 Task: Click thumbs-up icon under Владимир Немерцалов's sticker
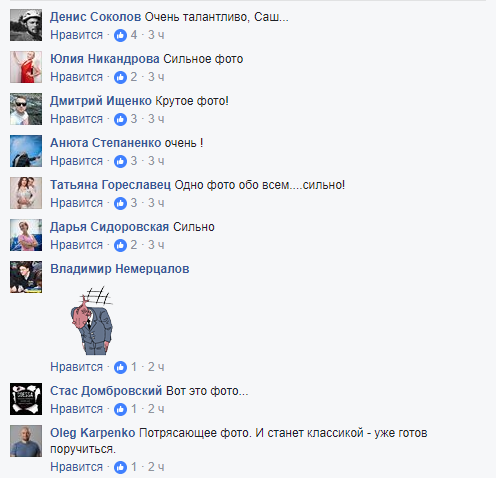[120, 367]
